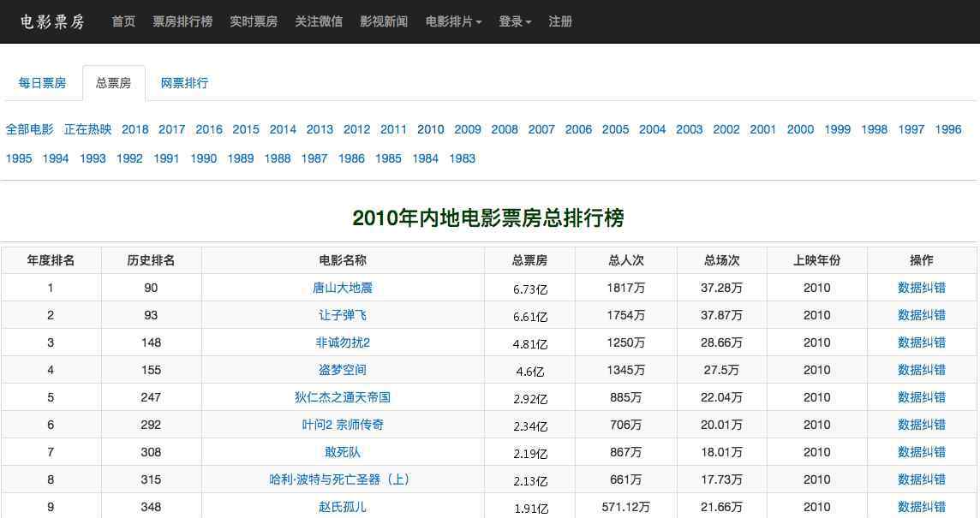Select year 1991 filter
The height and width of the screenshot is (518, 980).
(x=166, y=158)
